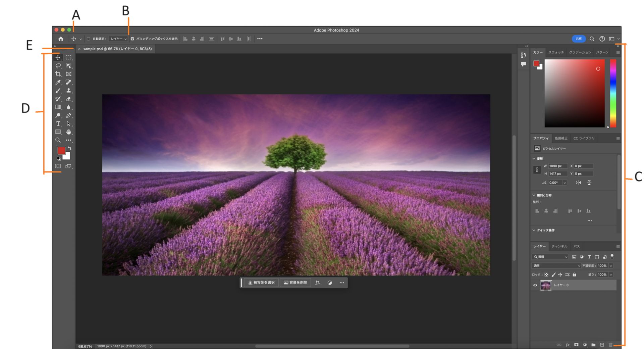Select the Clone Stamp tool
The width and height of the screenshot is (644, 349).
click(69, 91)
